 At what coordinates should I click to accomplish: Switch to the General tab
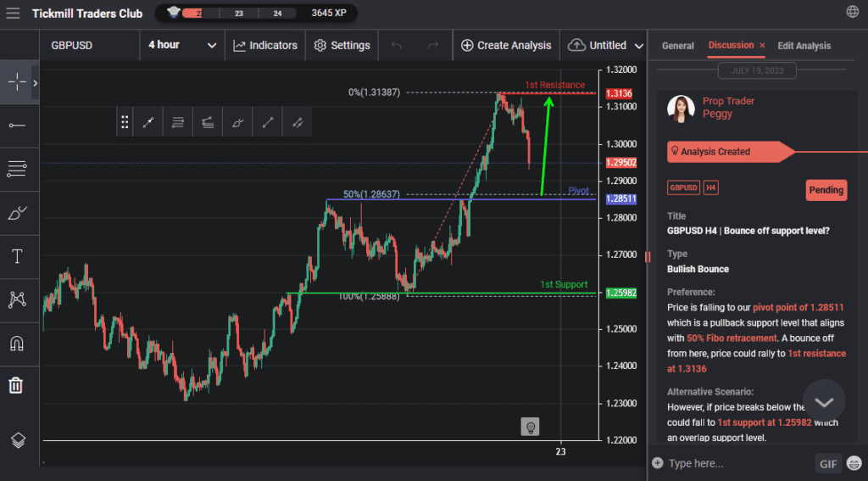677,46
